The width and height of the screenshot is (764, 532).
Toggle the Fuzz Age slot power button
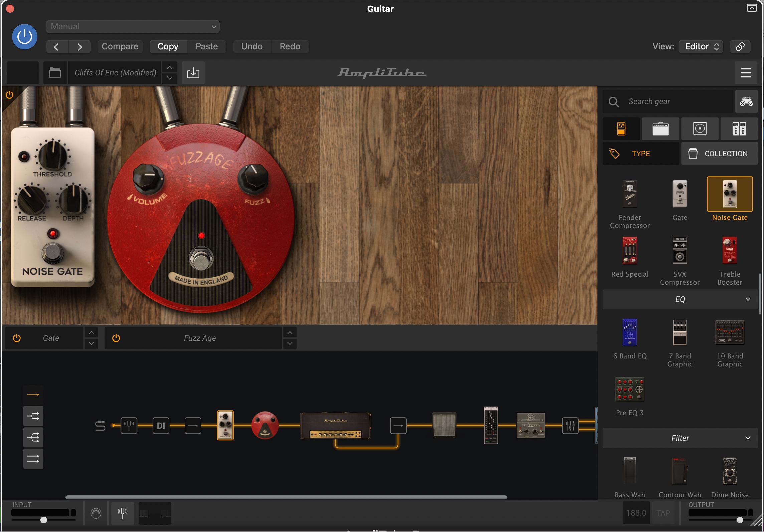[x=116, y=338]
